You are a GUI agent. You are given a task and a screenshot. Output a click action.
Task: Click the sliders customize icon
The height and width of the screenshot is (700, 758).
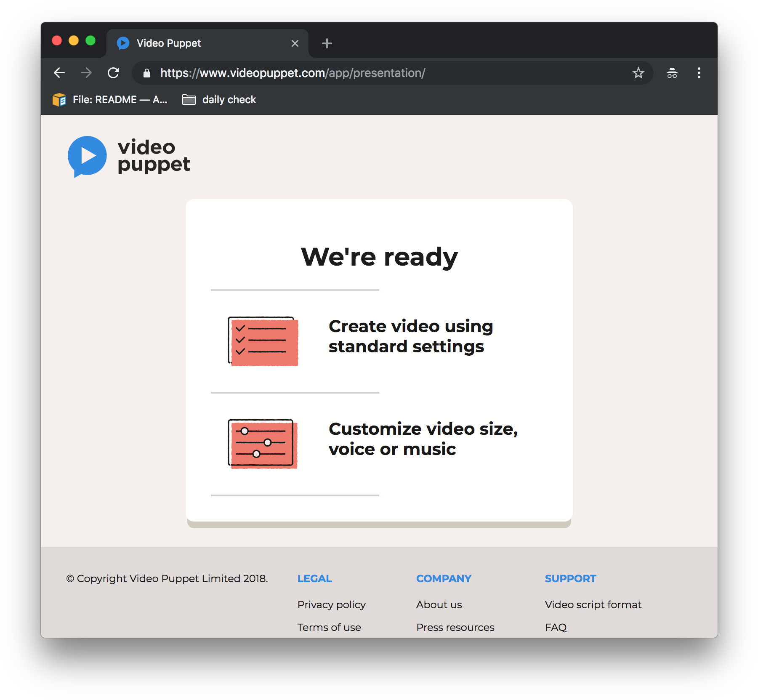[263, 444]
